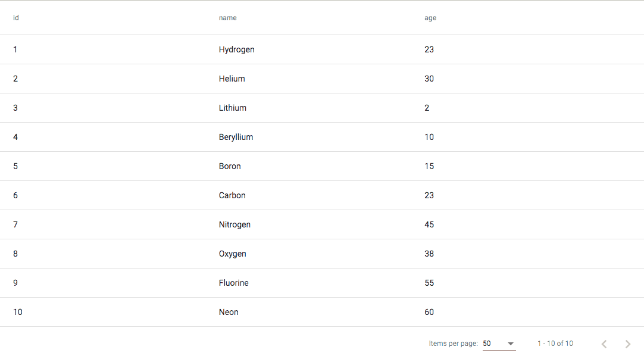Select the Carbon row

click(x=322, y=195)
